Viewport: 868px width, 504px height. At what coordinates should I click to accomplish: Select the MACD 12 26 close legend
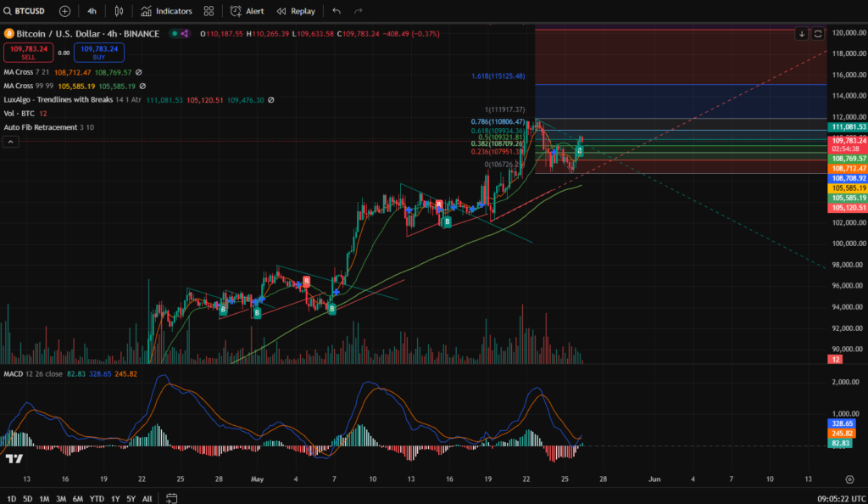click(x=33, y=374)
